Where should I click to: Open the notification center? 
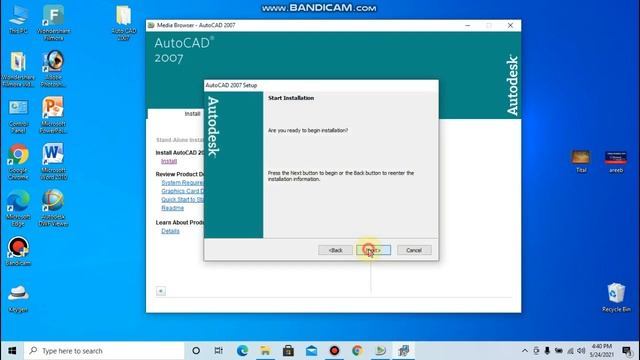coord(627,351)
